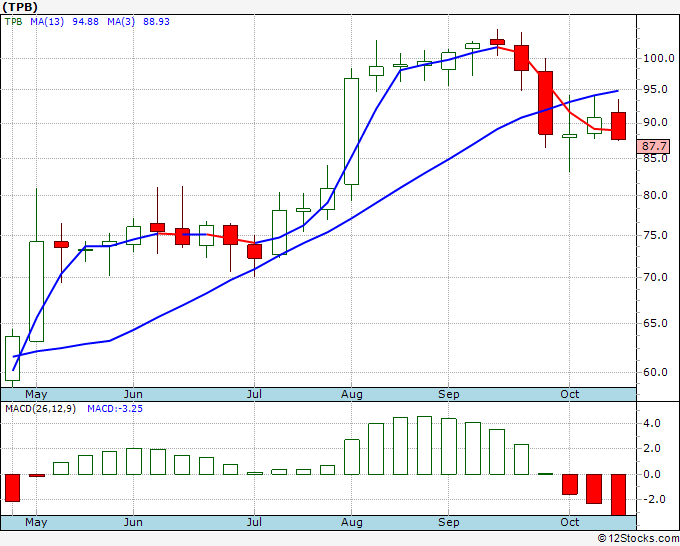This screenshot has height=546, width=680.
Task: Click the 80.0 price axis label
Action: [655, 195]
